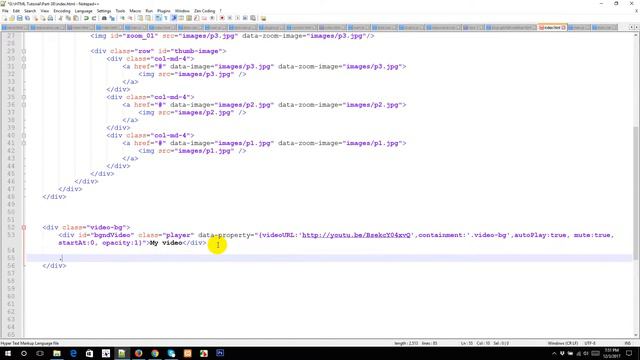Viewport: 640px width, 360px height.
Task: Click the Redo toolbar icon
Action: point(94,18)
